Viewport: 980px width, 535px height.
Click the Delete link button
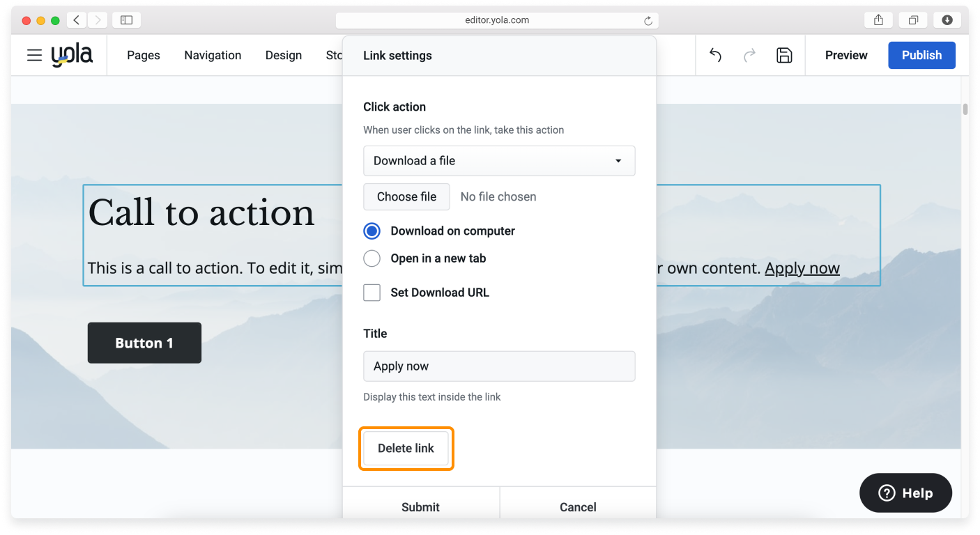[x=406, y=448]
